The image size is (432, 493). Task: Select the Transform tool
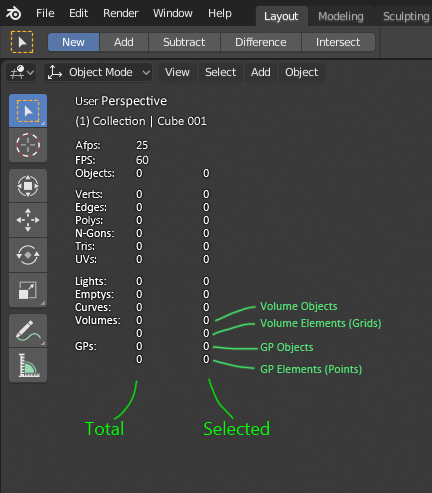click(28, 185)
